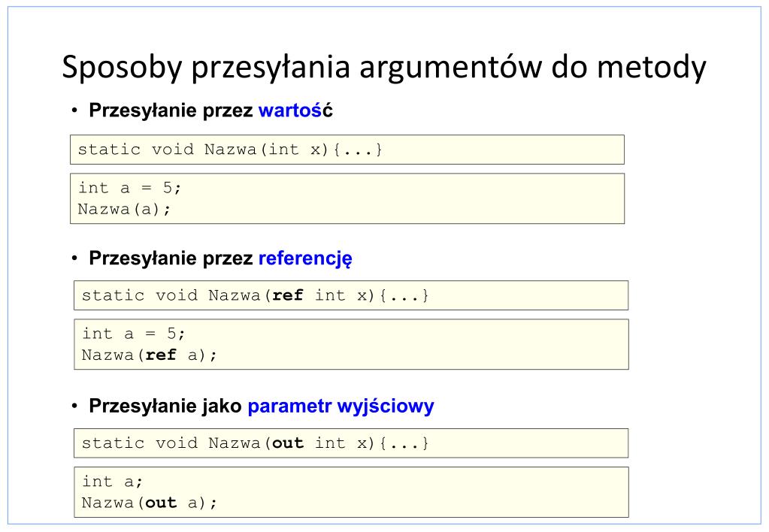
Task: Click the code line "int a = 5;" in the value-passing example
Action: (x=129, y=188)
